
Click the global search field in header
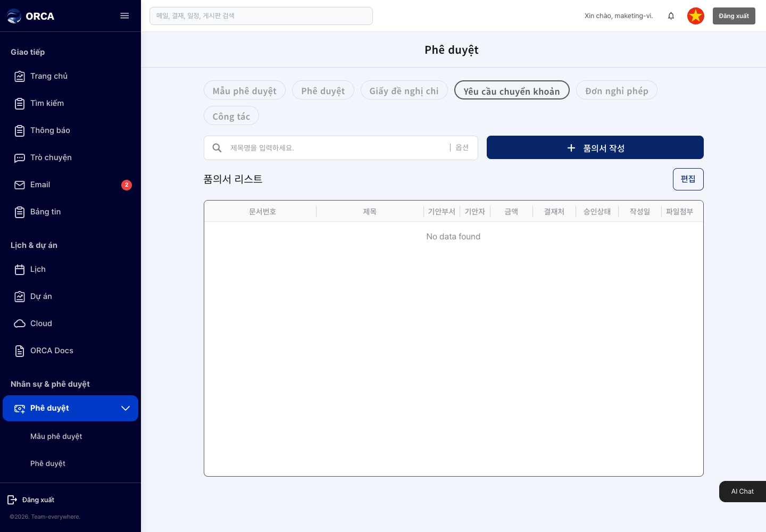tap(261, 16)
